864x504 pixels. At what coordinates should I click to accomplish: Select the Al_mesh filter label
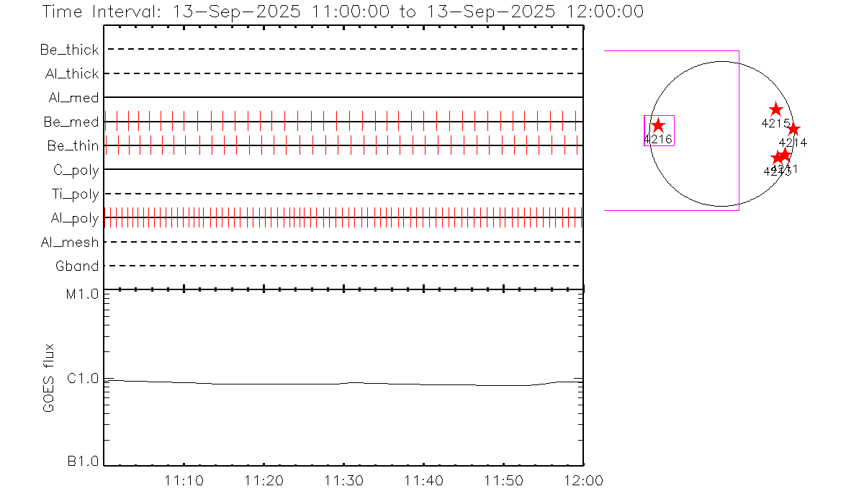click(70, 243)
